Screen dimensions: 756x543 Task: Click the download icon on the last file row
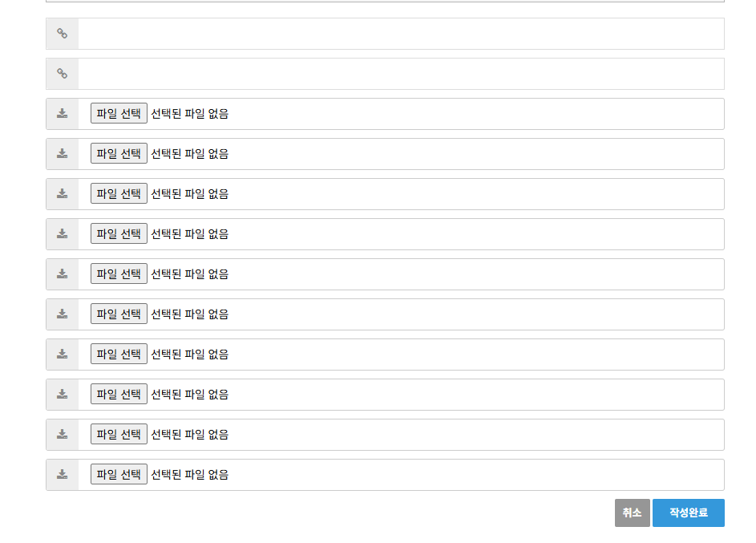click(x=63, y=475)
